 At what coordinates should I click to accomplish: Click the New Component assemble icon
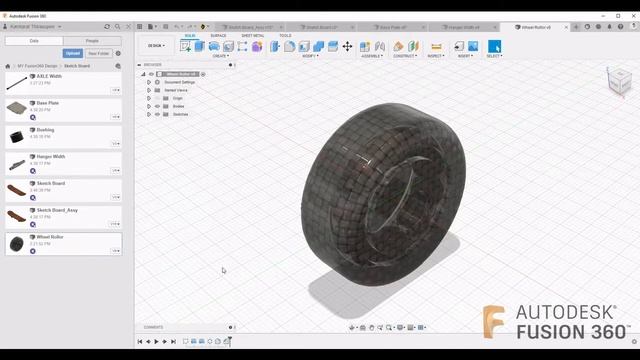pos(365,46)
